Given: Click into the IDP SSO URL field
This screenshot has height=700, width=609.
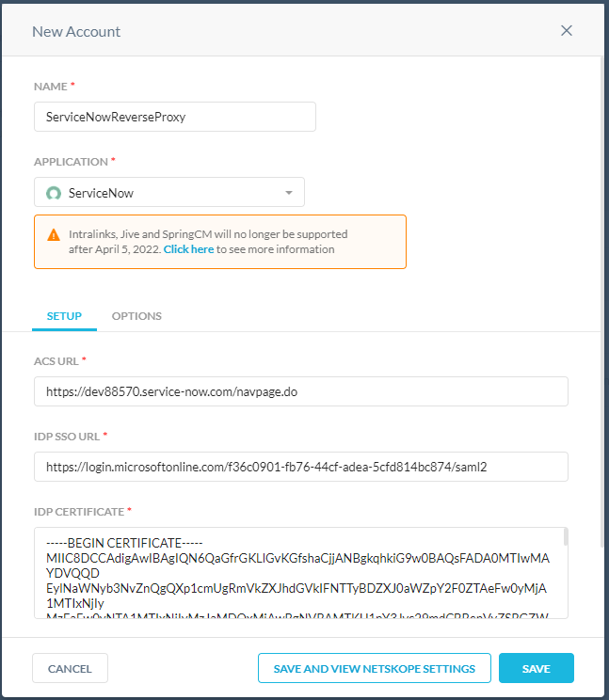Looking at the screenshot, I should point(300,466).
